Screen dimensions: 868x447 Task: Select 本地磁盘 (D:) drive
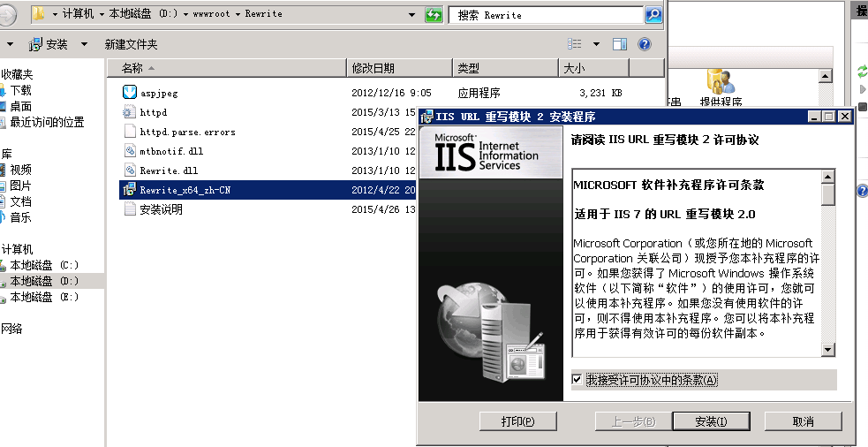(44, 282)
